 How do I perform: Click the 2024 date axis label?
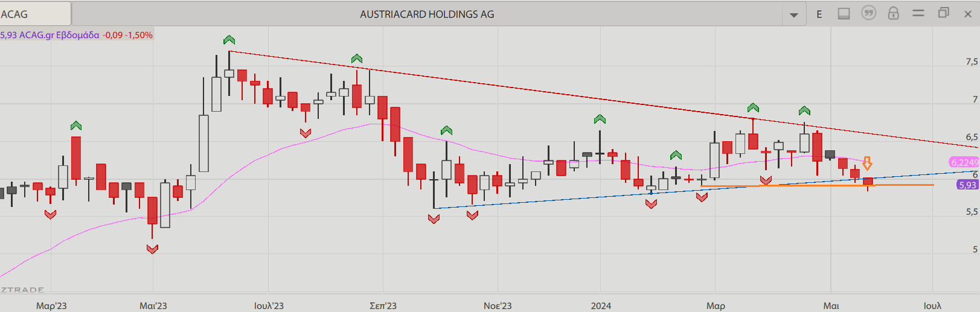[601, 306]
